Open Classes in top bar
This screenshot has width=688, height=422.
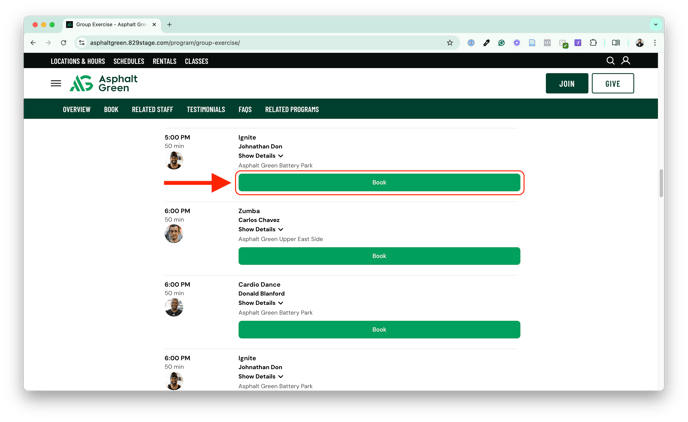[196, 61]
